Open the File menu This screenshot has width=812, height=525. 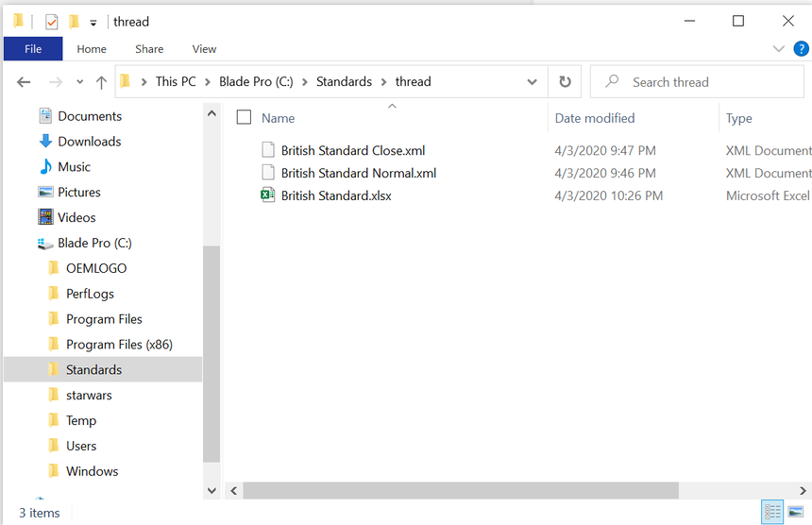pos(33,49)
